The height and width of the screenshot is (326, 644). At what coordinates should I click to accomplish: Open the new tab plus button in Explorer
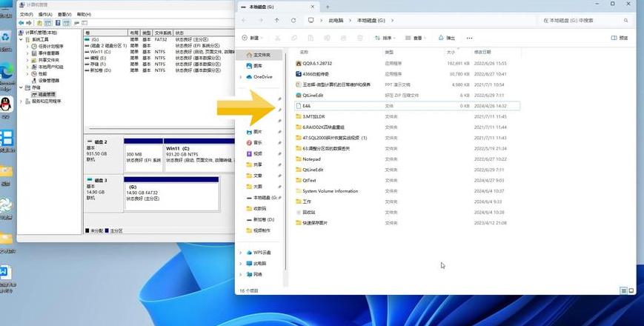[328, 7]
